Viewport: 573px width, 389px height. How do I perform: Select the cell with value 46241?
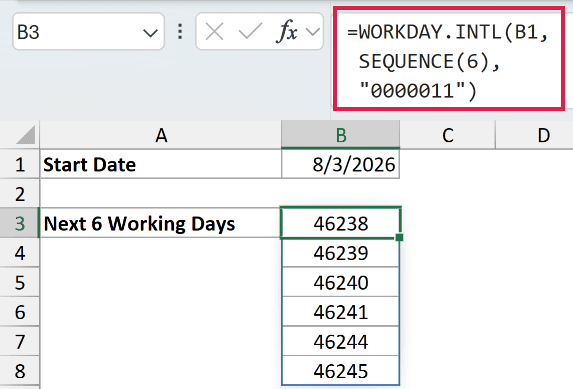[x=341, y=312]
